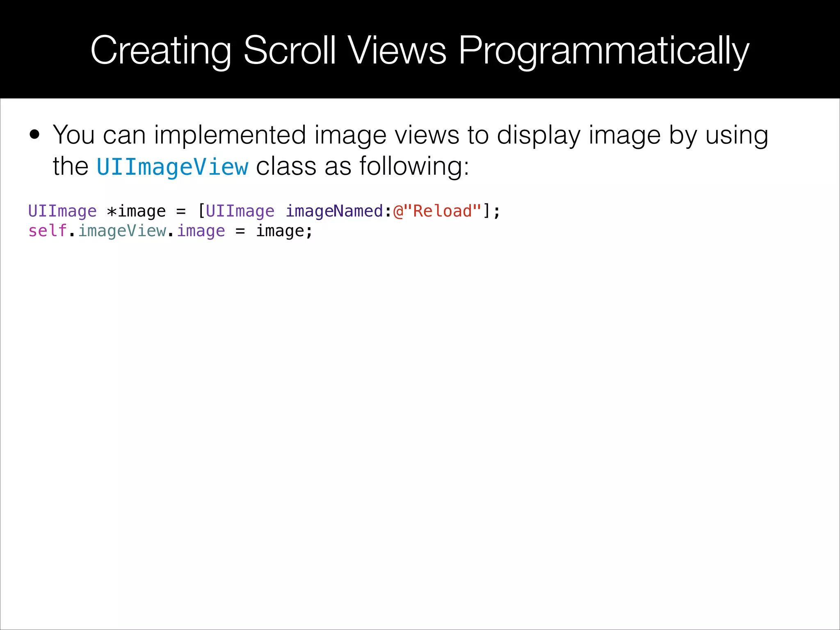Click the first 'UIImage' type at line start

(62, 212)
